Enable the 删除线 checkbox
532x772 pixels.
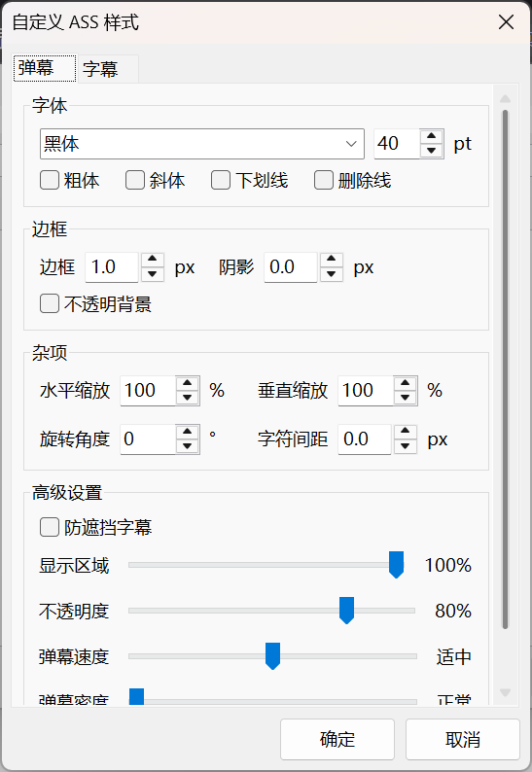(324, 180)
